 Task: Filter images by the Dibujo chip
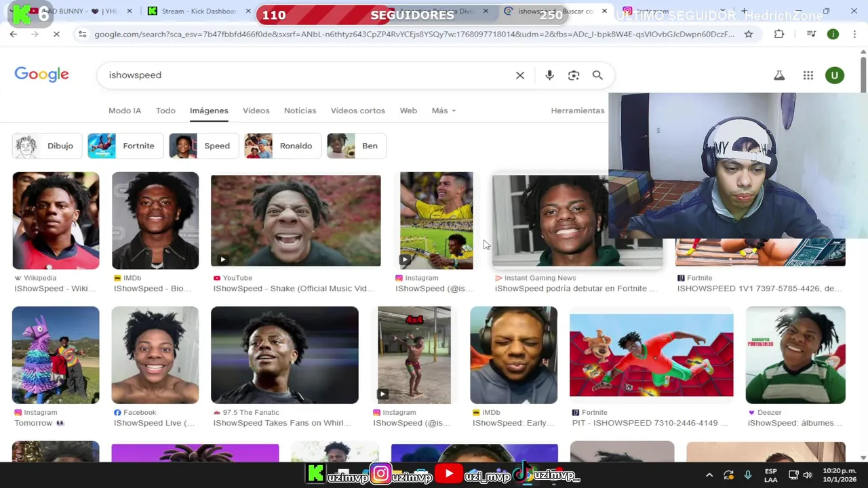46,146
